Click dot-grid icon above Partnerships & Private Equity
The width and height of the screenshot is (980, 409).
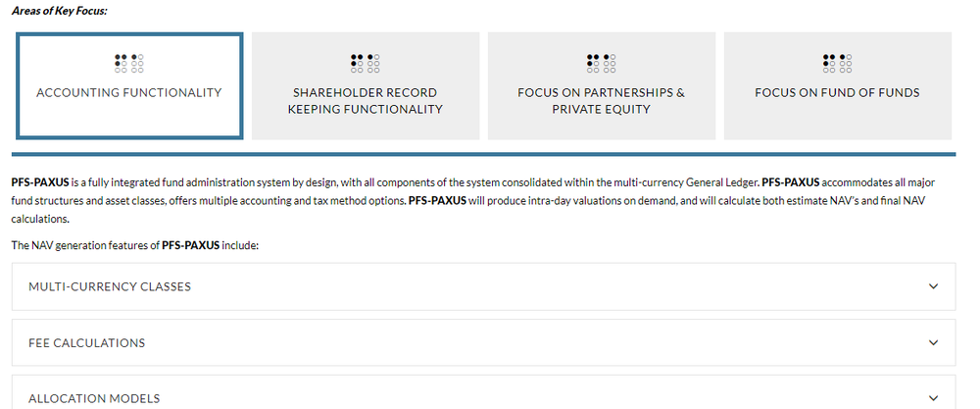tap(602, 64)
